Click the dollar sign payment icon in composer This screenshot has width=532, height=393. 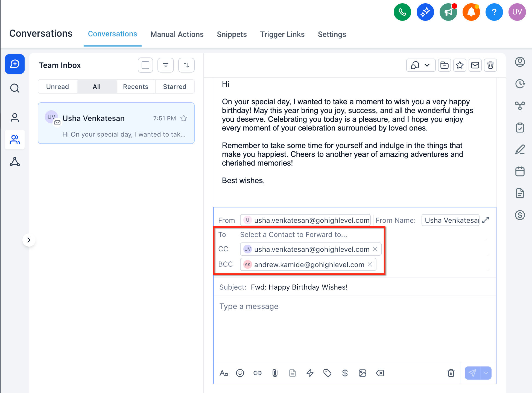pyautogui.click(x=345, y=373)
